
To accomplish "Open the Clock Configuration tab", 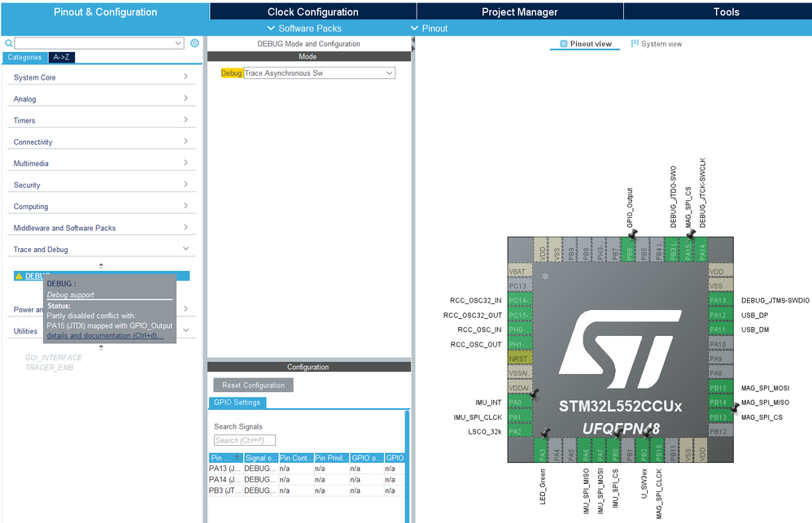I will [x=312, y=11].
